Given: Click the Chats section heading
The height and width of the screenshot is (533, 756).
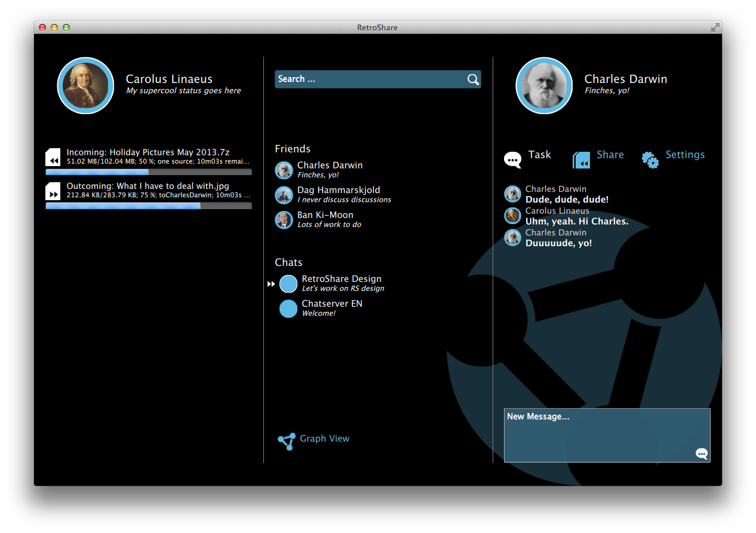Looking at the screenshot, I should (x=288, y=262).
